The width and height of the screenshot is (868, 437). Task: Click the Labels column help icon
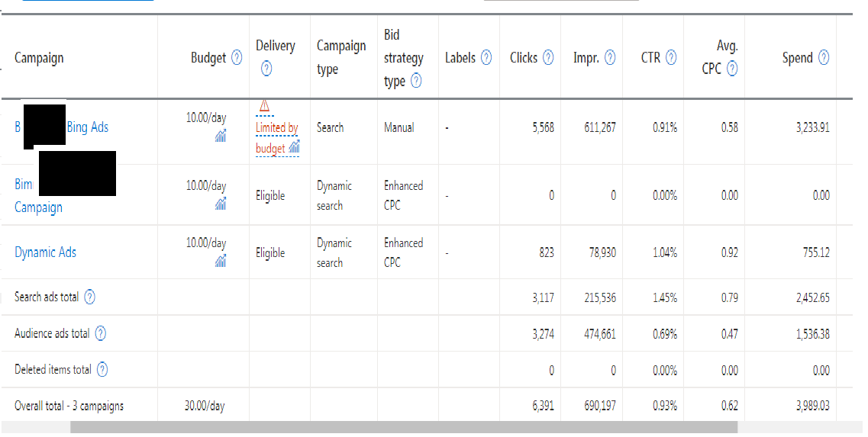point(486,58)
